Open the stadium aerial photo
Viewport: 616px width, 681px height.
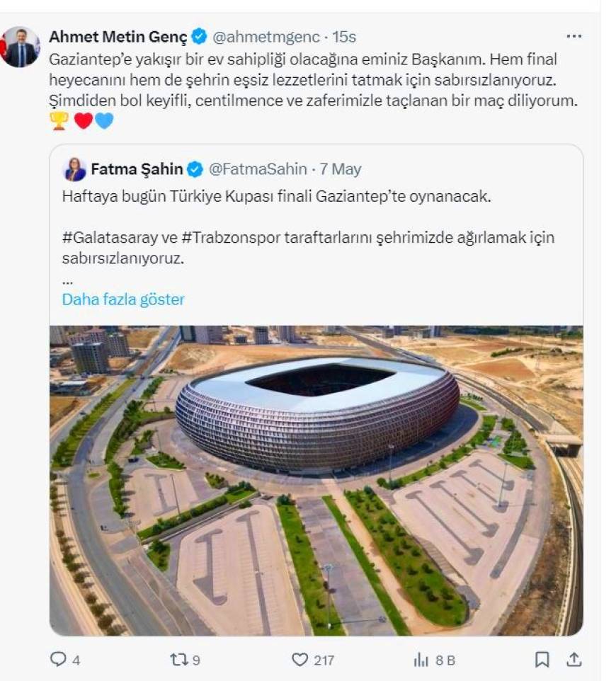316,481
